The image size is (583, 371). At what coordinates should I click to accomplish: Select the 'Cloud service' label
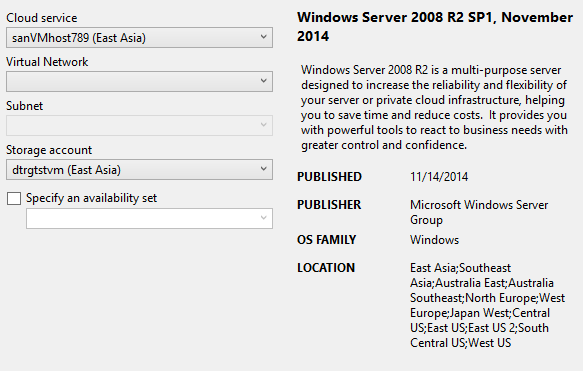[42, 18]
